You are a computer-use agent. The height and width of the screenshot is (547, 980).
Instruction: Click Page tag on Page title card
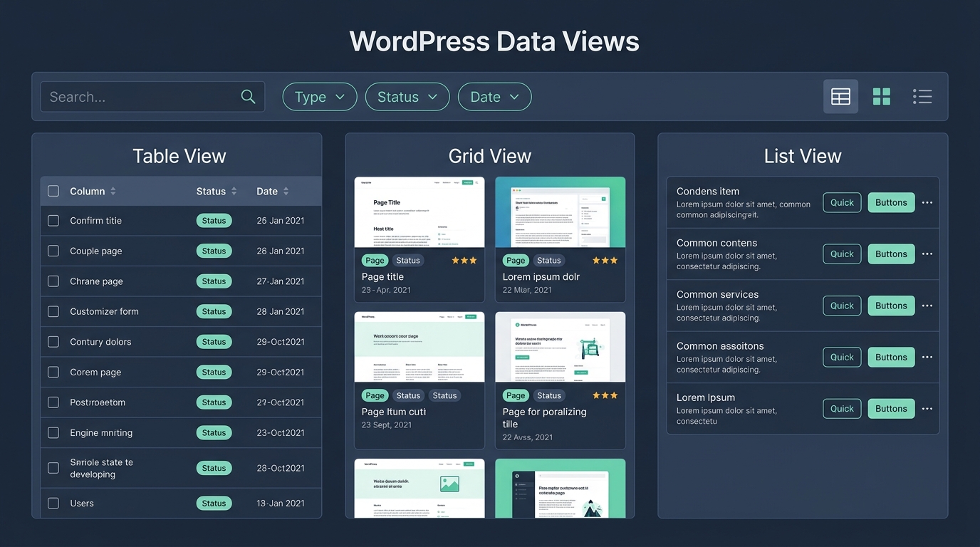(x=375, y=261)
